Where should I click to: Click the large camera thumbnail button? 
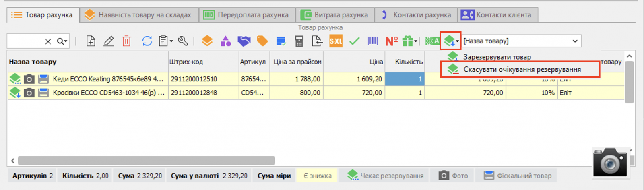pos(610,162)
